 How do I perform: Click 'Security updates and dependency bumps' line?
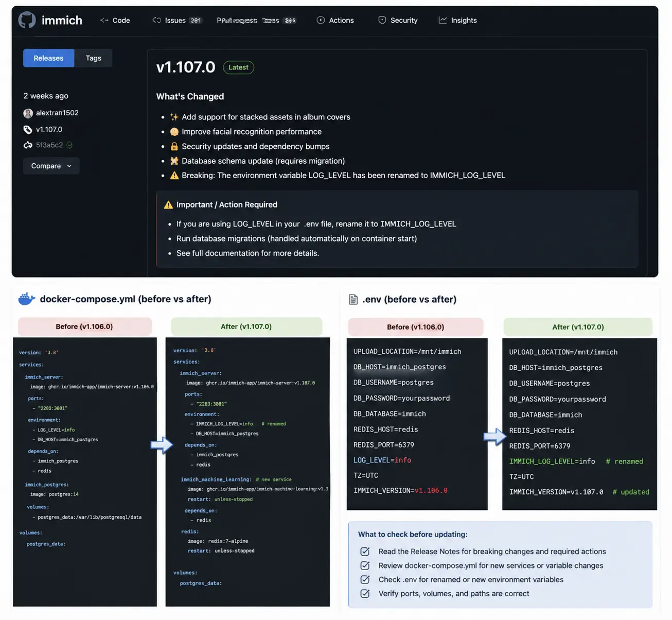[x=256, y=146]
